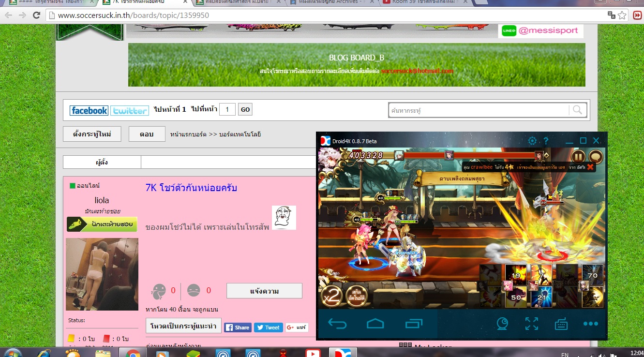
Task: Click the ตั้งกระทู้ใหม่ new topic button
Action: [x=92, y=134]
